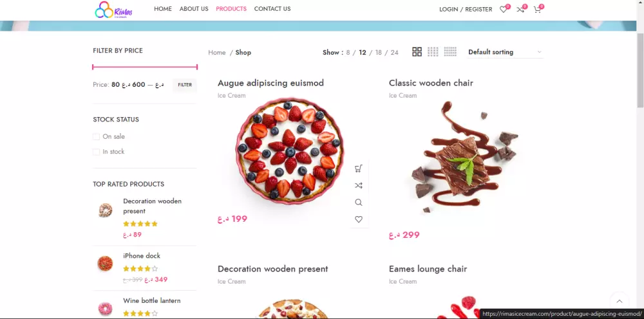Check the In stock filter
The width and height of the screenshot is (644, 319).
tap(96, 152)
